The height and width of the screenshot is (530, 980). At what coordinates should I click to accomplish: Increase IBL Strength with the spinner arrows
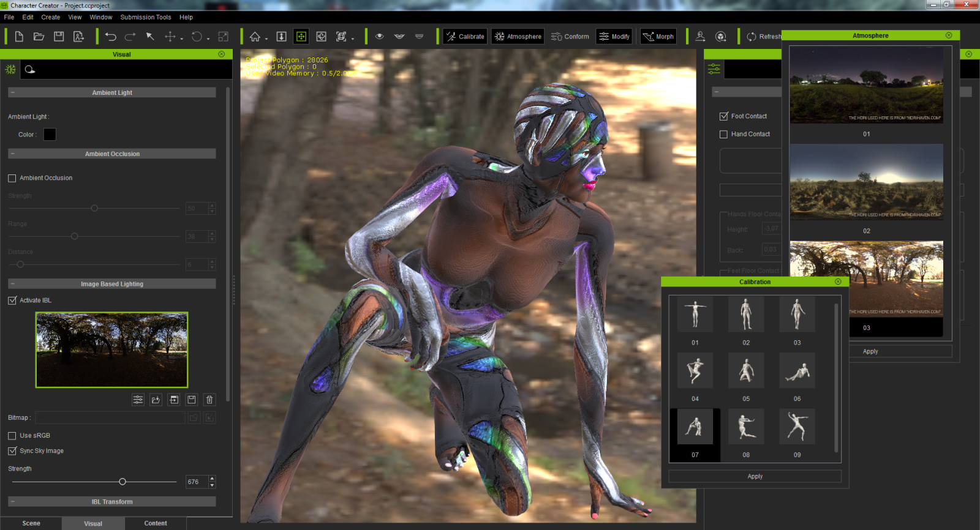pos(212,479)
